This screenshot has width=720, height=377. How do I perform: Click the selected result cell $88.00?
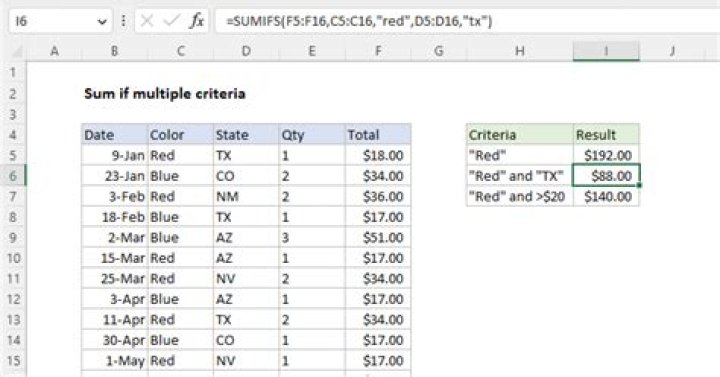click(x=606, y=176)
